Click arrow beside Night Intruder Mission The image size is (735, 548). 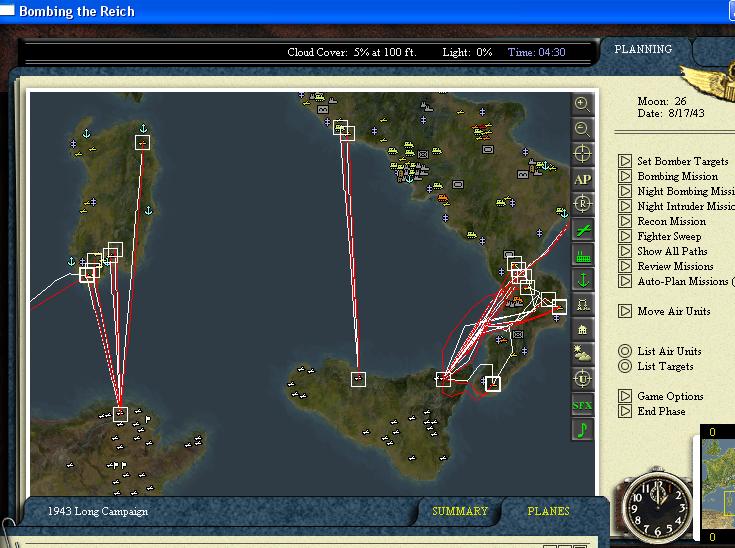pos(625,206)
